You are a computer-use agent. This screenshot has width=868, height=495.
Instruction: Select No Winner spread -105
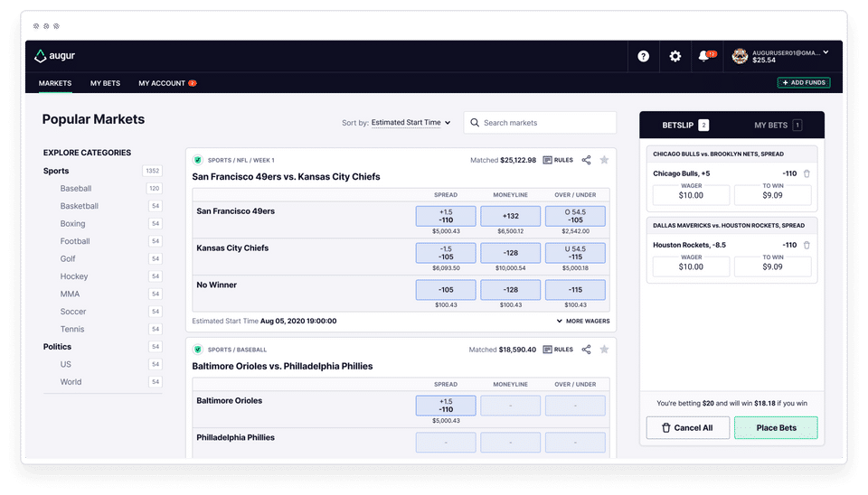[x=446, y=290]
